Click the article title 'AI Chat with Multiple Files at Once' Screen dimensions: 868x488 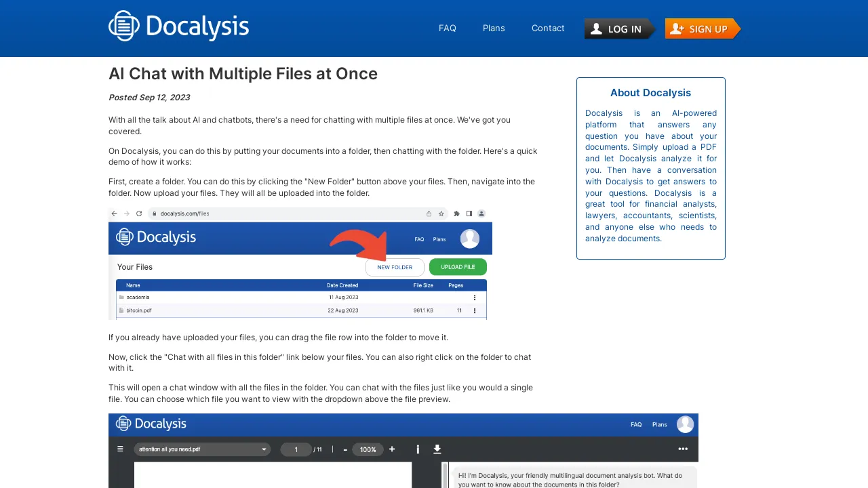(x=243, y=74)
